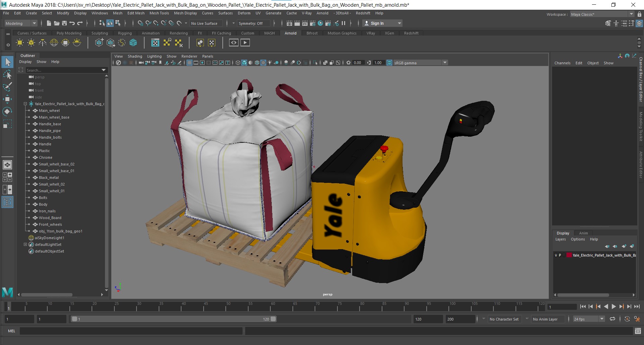Screen dimensions: 644x345
Task: Switch to the Anim layer tab
Action: (x=583, y=233)
